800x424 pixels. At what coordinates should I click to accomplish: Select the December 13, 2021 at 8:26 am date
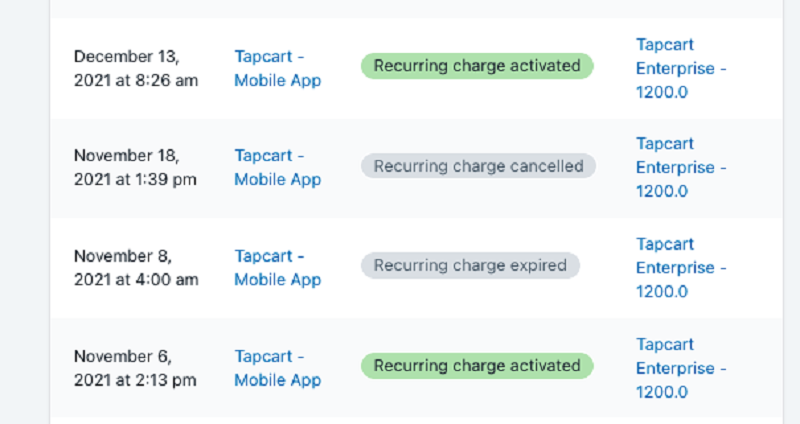[x=135, y=68]
